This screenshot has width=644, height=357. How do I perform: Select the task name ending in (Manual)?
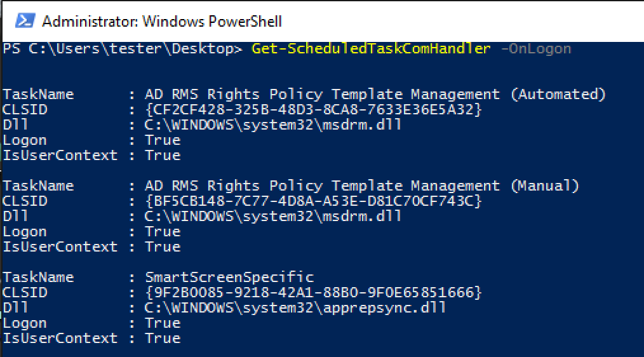coord(362,185)
